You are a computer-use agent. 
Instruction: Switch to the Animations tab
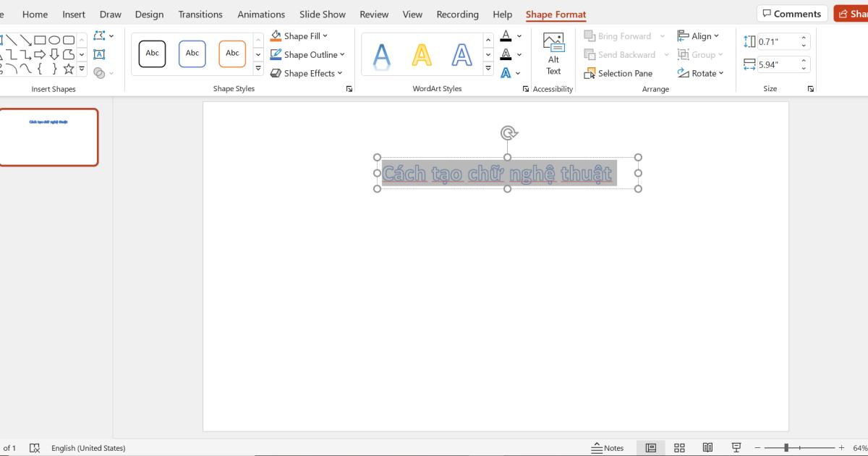pos(261,14)
